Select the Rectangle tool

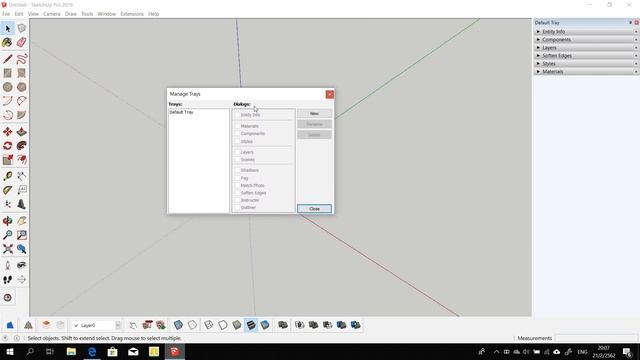click(x=8, y=73)
